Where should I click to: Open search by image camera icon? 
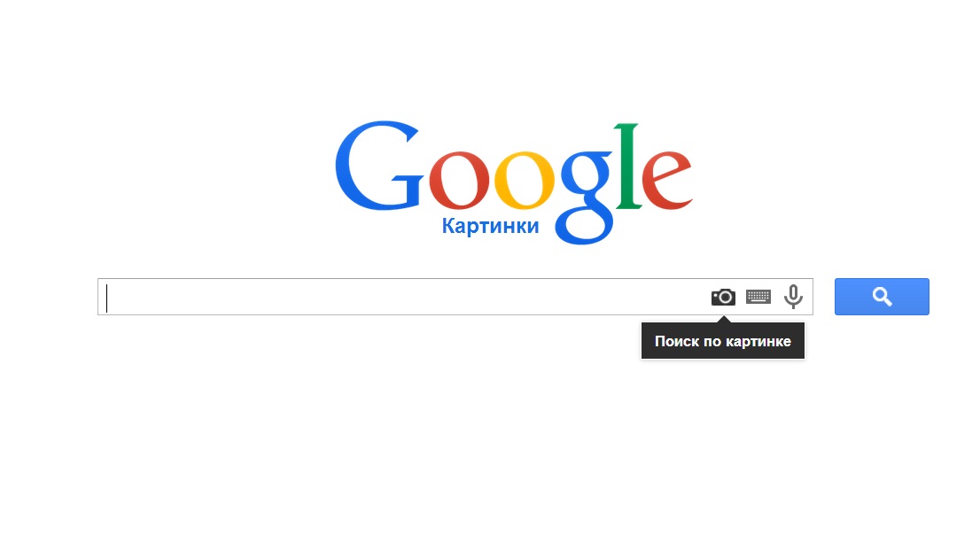pos(723,297)
